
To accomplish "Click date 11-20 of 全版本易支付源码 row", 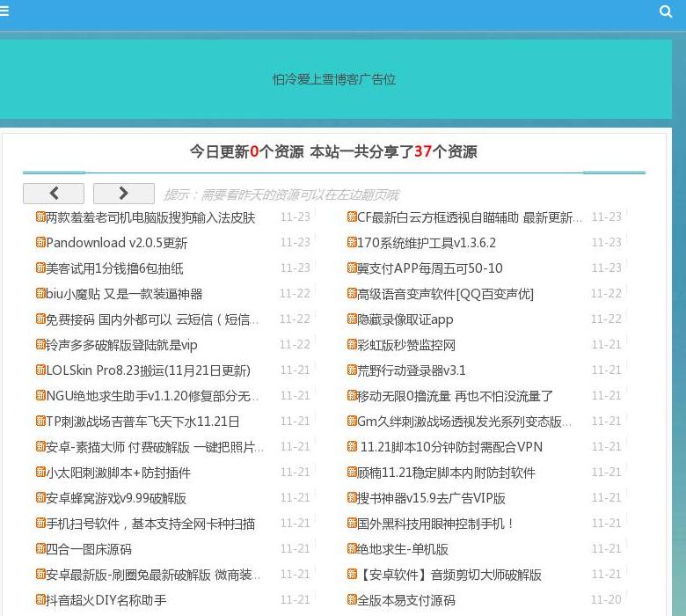I will pos(606,599).
